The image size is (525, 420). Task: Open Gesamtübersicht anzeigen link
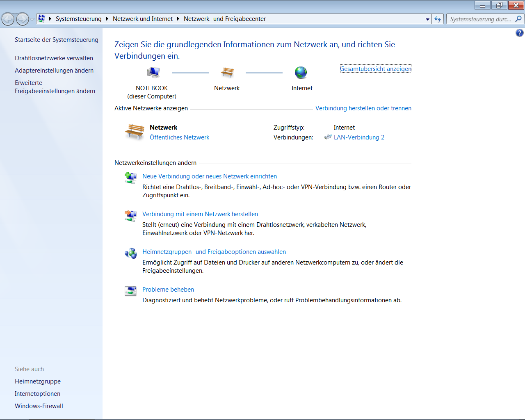(375, 69)
